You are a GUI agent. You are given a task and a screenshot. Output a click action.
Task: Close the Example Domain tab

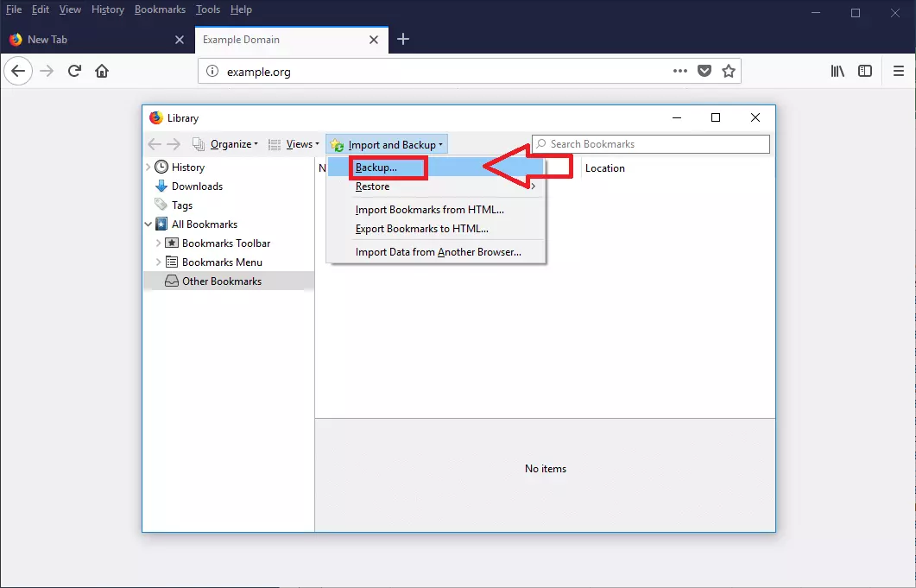click(x=374, y=40)
